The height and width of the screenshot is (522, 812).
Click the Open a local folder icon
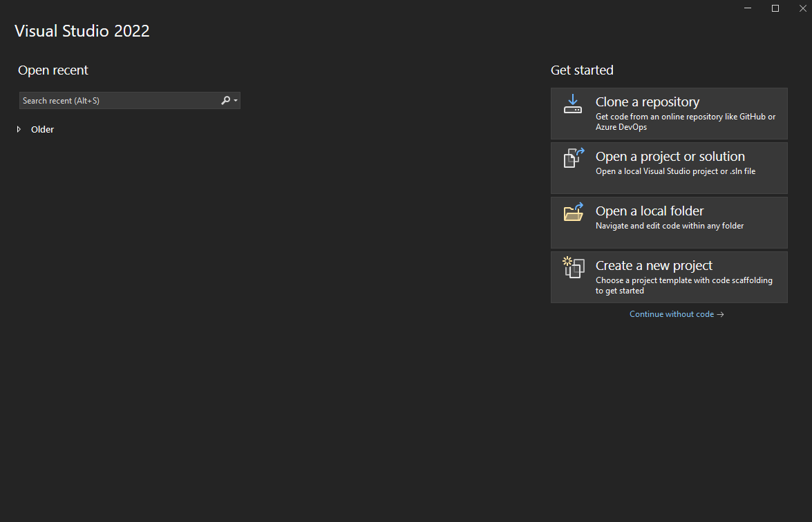[574, 212]
